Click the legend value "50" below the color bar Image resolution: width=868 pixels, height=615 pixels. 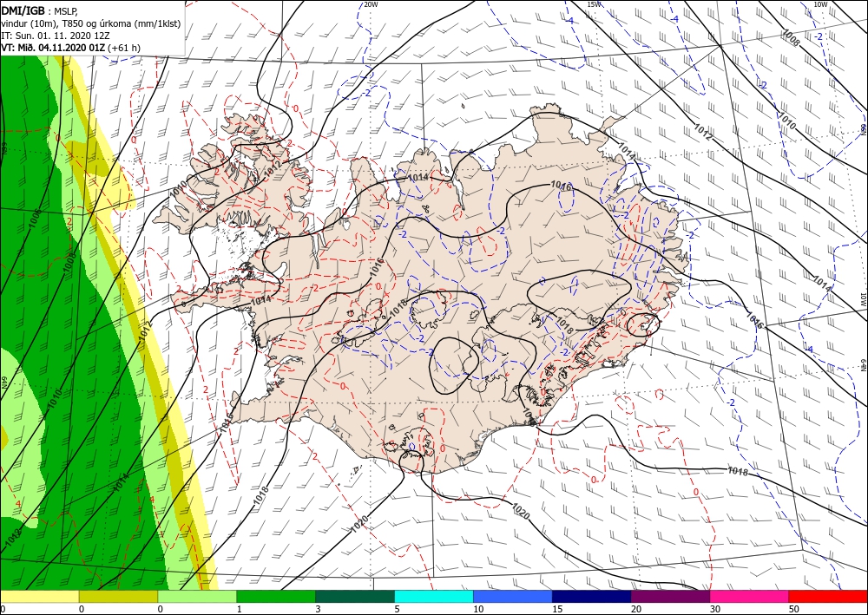point(794,609)
